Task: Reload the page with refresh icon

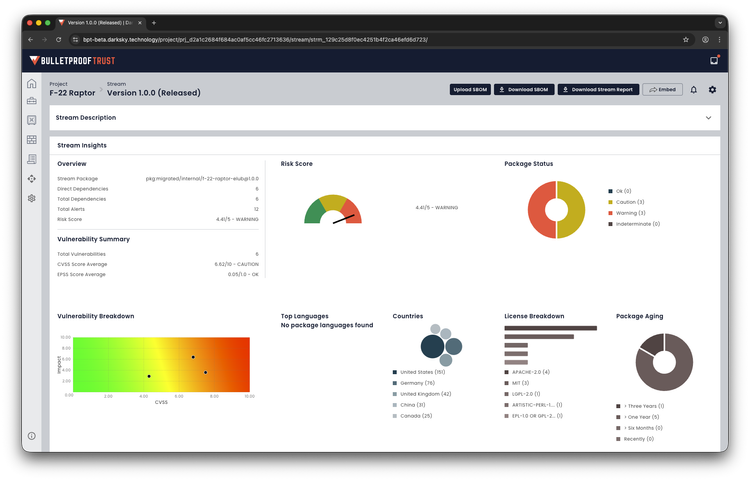Action: point(58,40)
